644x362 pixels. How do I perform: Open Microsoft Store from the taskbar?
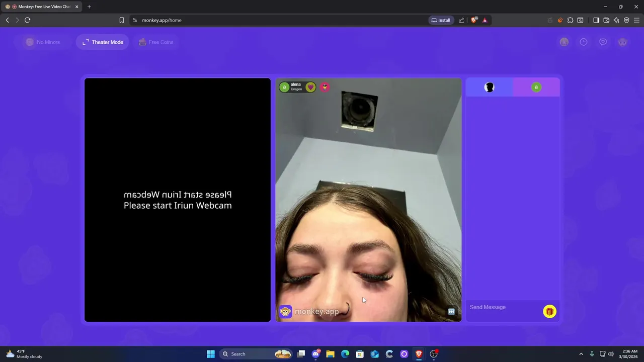click(360, 354)
